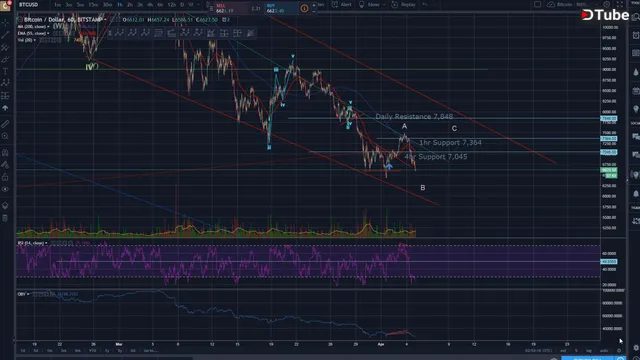Click the 4hr Support 7,045 label
Screen dimensions: 640x360
tap(436, 157)
